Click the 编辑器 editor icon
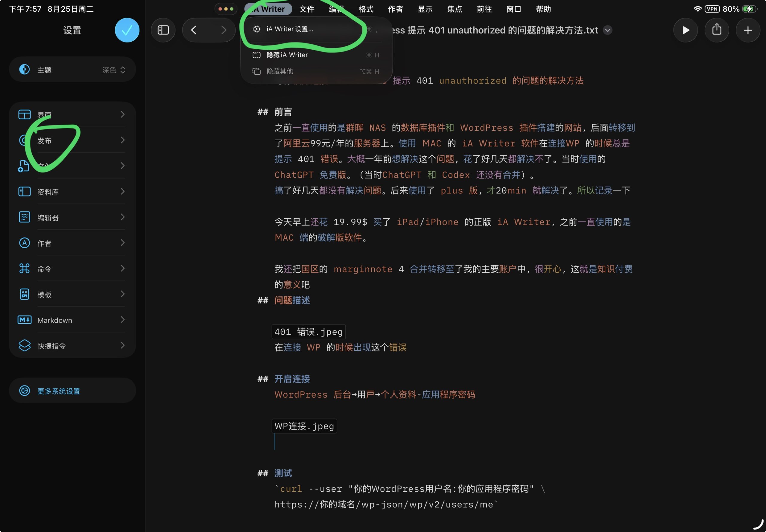The height and width of the screenshot is (532, 766). pyautogui.click(x=24, y=217)
